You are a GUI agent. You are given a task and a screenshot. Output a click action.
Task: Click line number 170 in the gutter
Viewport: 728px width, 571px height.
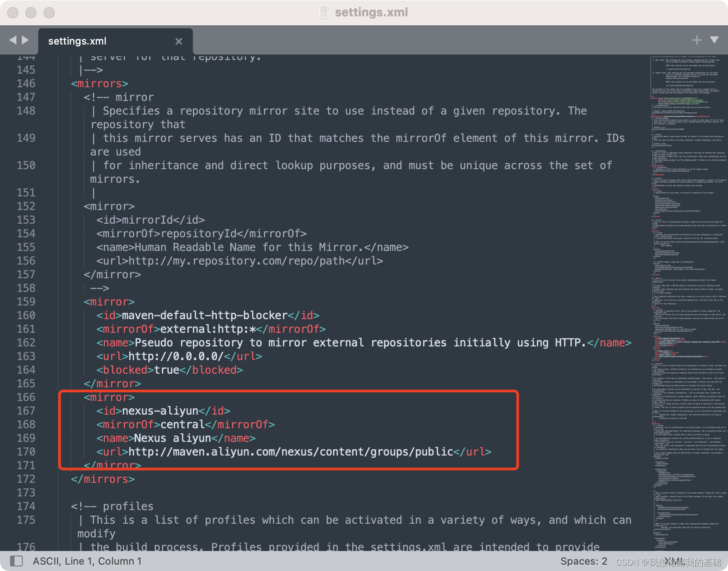coord(26,452)
